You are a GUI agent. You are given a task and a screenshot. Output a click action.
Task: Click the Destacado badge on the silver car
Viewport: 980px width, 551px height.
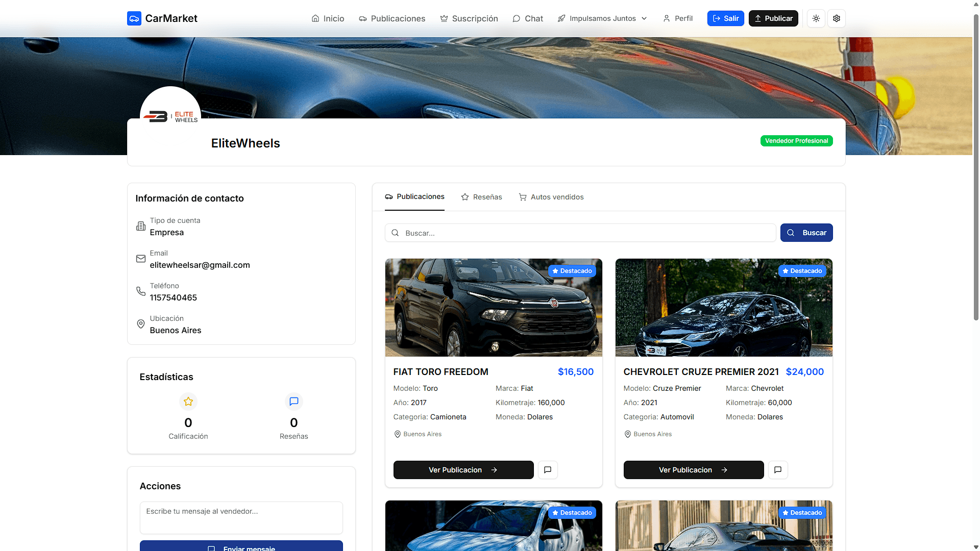[572, 513]
